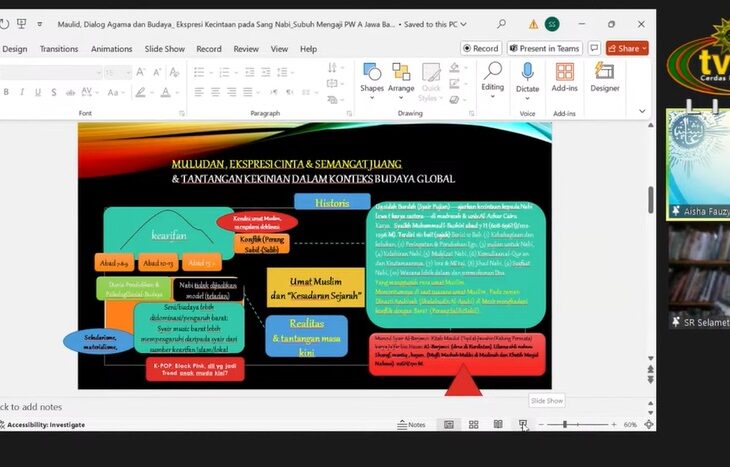The image size is (730, 467).
Task: Apply the Shape Fill bucket
Action: click(x=454, y=68)
